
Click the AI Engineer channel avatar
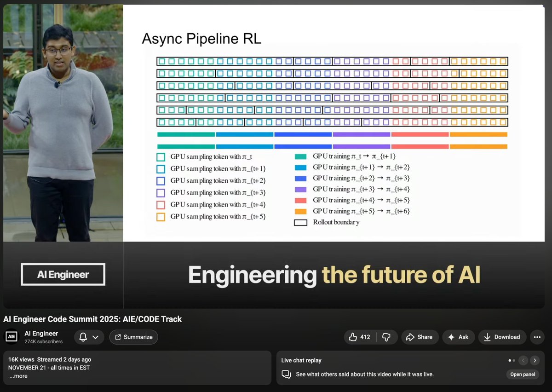(11, 336)
